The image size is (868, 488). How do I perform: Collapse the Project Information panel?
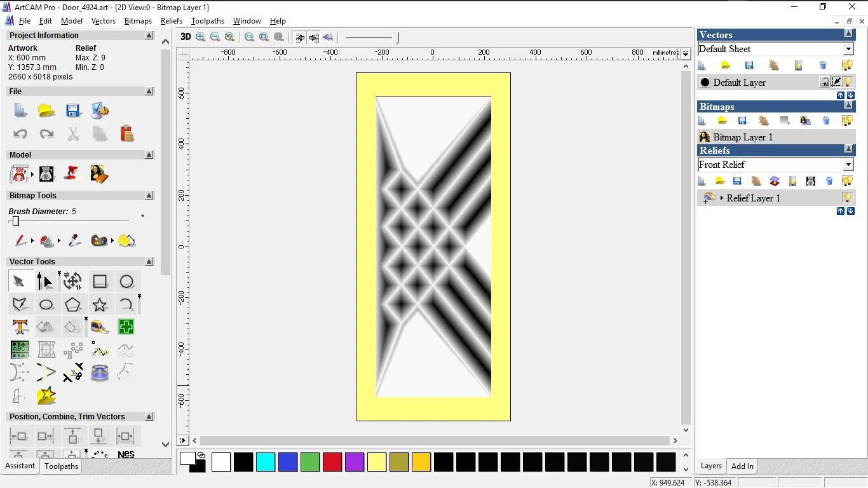(149, 36)
